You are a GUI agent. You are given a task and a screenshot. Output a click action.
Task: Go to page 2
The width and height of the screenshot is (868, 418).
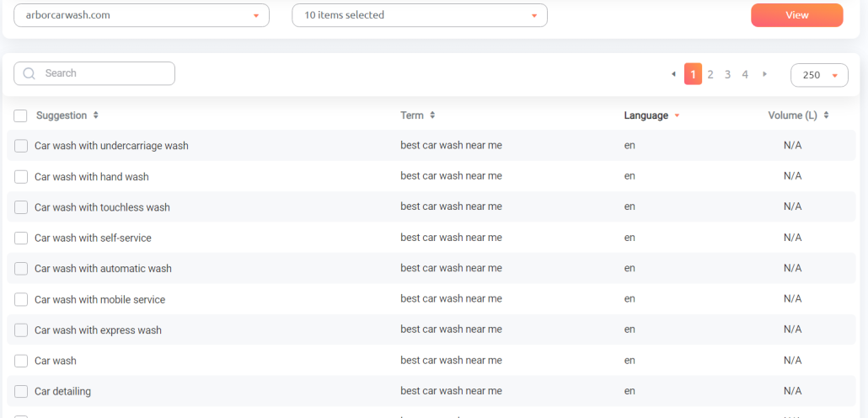tap(710, 74)
